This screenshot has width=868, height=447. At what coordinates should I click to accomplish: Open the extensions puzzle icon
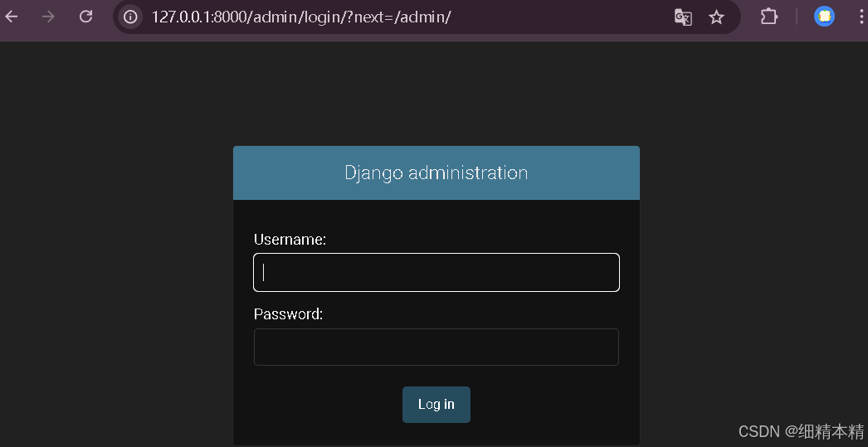[x=769, y=17]
